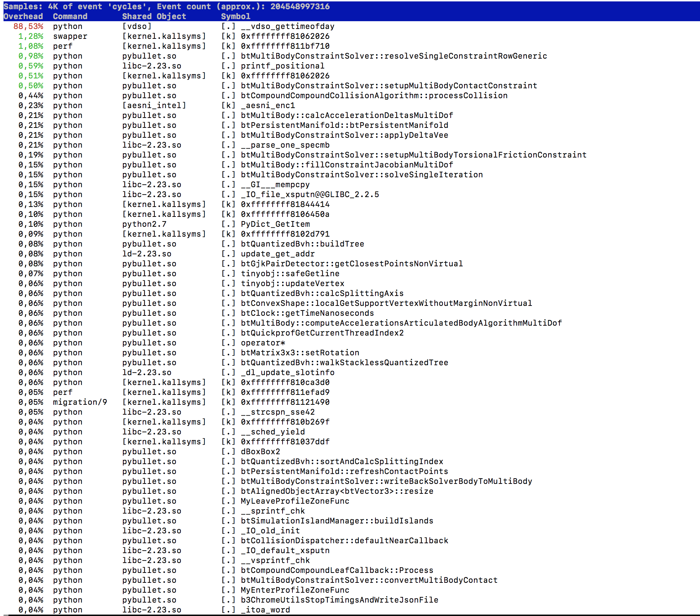700x616 pixels.
Task: Click the Overhead column header
Action: [23, 17]
